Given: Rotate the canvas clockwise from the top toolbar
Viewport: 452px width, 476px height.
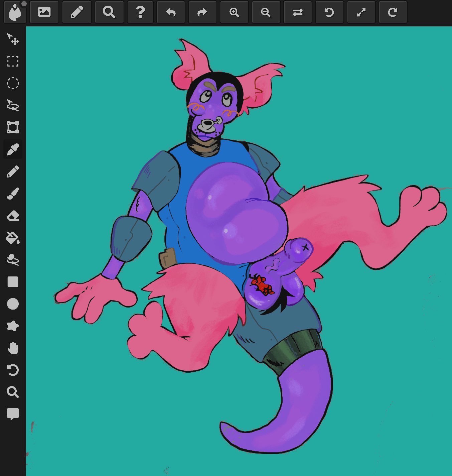Looking at the screenshot, I should click(393, 12).
